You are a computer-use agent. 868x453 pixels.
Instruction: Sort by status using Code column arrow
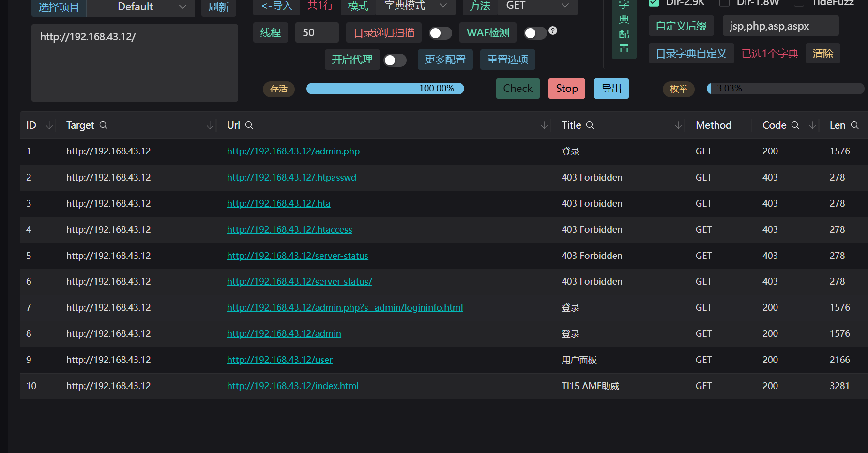coord(813,125)
